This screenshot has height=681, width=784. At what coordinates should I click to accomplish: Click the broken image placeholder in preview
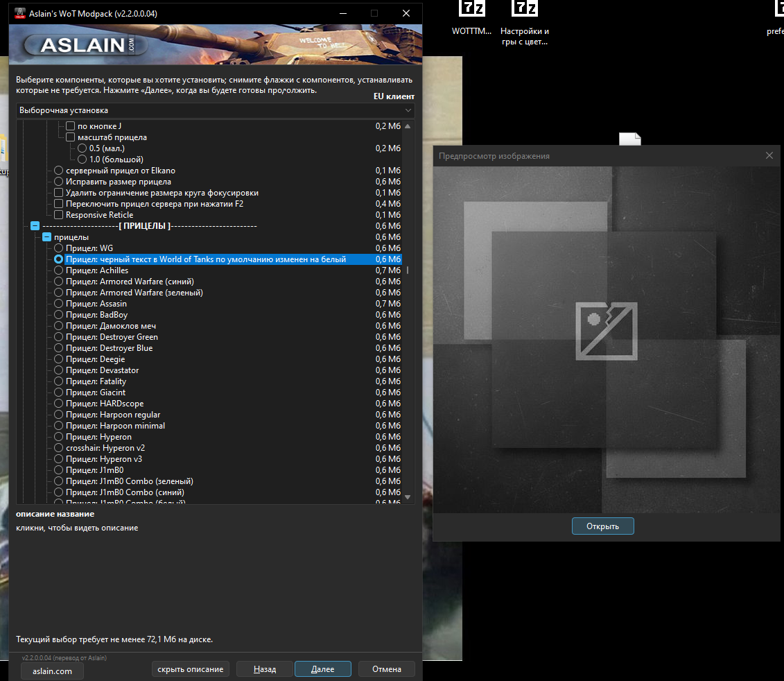click(x=607, y=331)
